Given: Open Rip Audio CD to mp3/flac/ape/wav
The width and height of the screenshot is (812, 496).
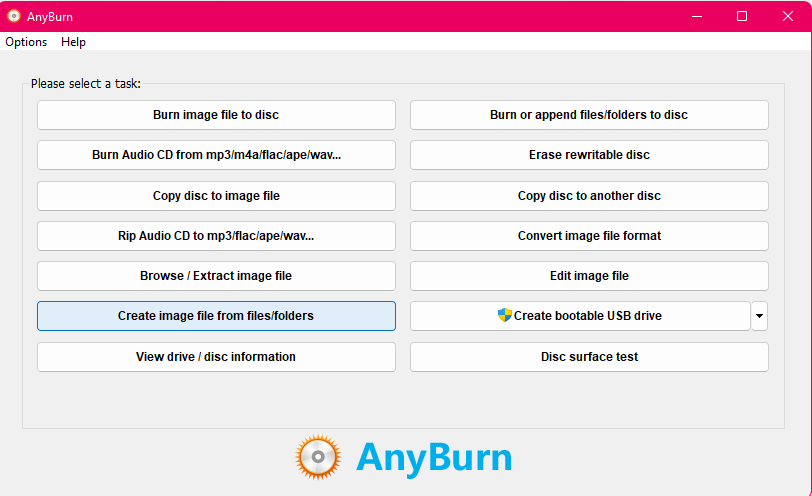Looking at the screenshot, I should click(x=216, y=236).
